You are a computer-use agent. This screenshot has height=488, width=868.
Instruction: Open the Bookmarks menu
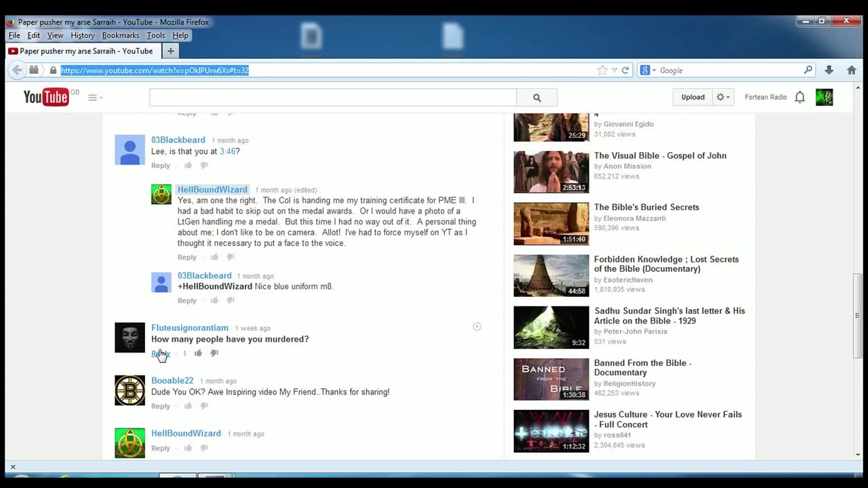click(x=121, y=35)
